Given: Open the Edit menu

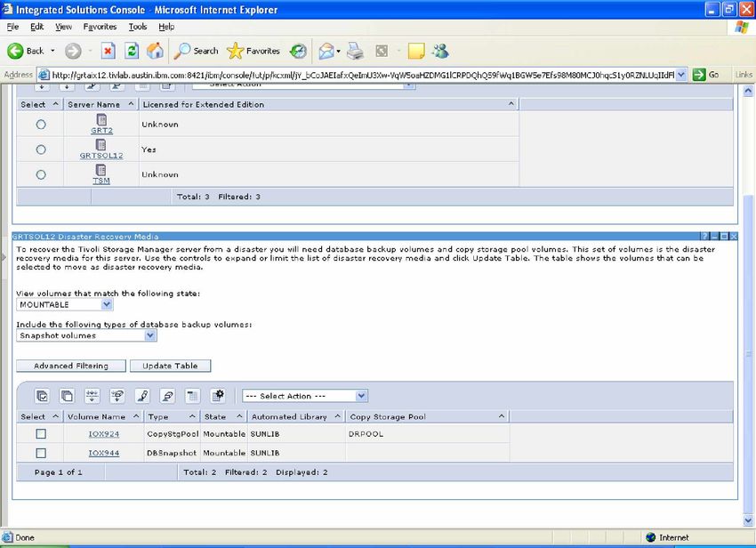Looking at the screenshot, I should tap(36, 27).
